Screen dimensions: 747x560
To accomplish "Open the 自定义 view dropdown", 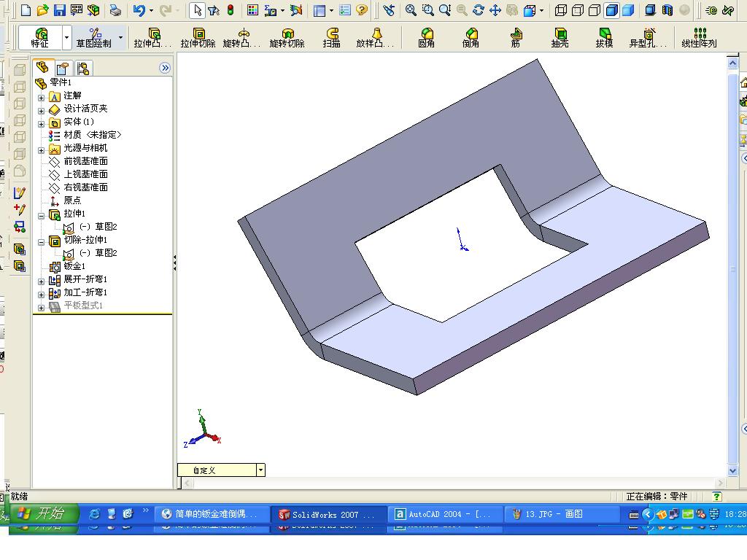I will point(260,470).
